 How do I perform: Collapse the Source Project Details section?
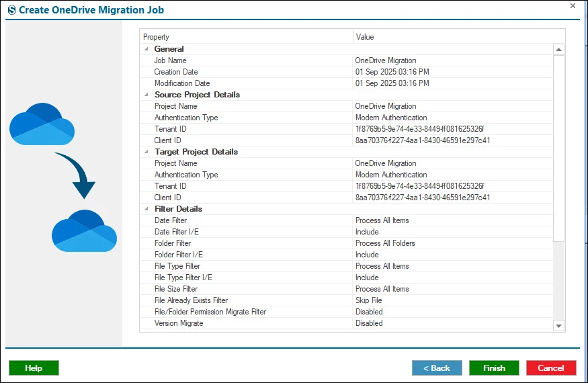(146, 95)
